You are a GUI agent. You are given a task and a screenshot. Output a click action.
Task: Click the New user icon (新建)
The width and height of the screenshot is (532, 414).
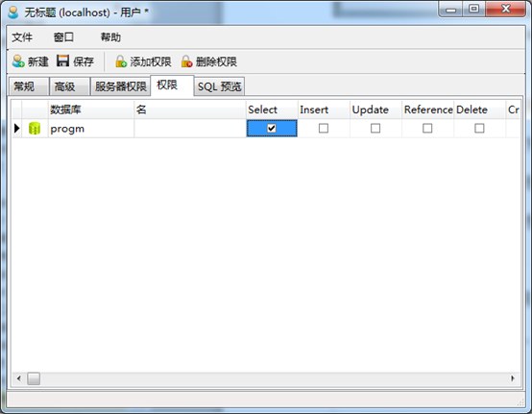pyautogui.click(x=18, y=61)
